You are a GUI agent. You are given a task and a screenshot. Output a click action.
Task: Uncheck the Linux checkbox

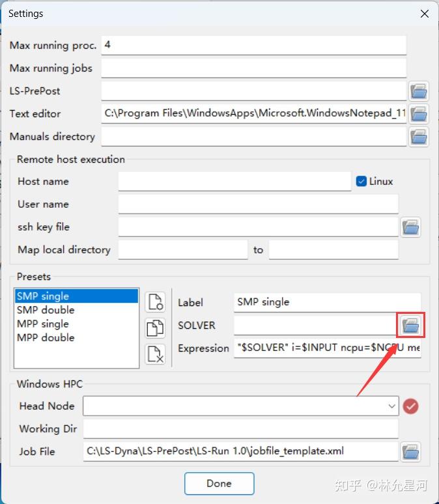coord(361,181)
